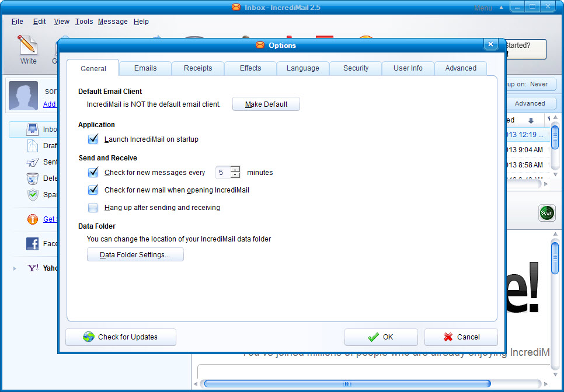564x392 pixels.
Task: Expand the Yahoo account tree arrow
Action: (15, 268)
